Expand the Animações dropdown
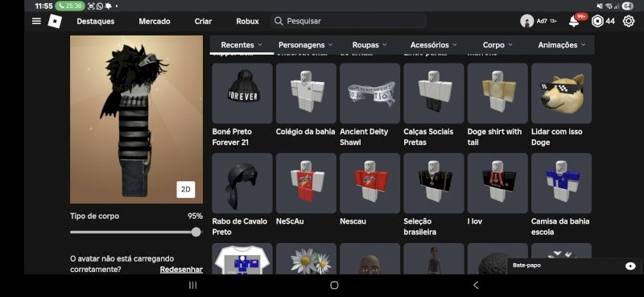This screenshot has height=297, width=644. click(561, 45)
